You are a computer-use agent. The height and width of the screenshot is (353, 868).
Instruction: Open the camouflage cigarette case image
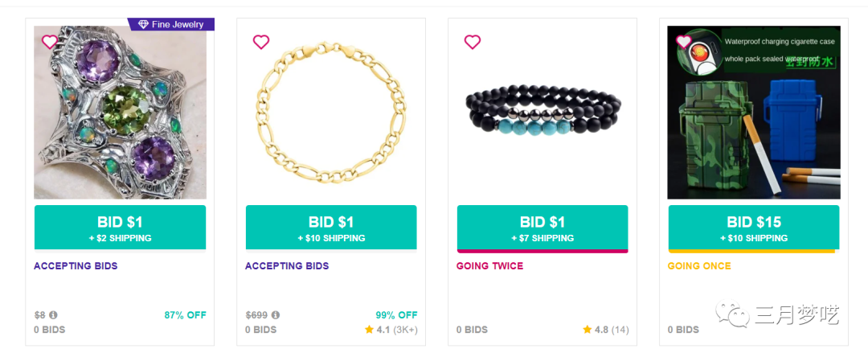[x=754, y=129]
